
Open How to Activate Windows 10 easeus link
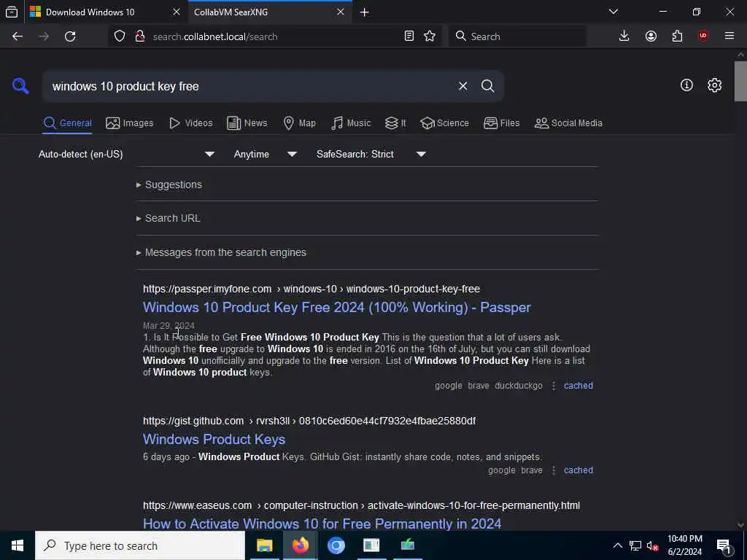(x=322, y=524)
